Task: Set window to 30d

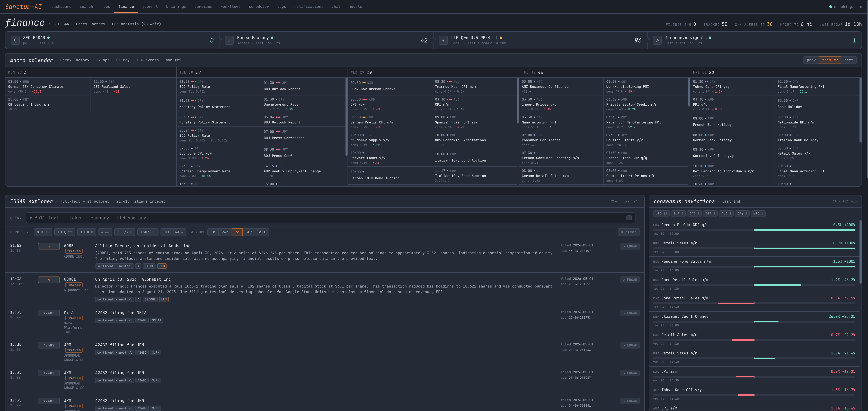Action: point(249,232)
